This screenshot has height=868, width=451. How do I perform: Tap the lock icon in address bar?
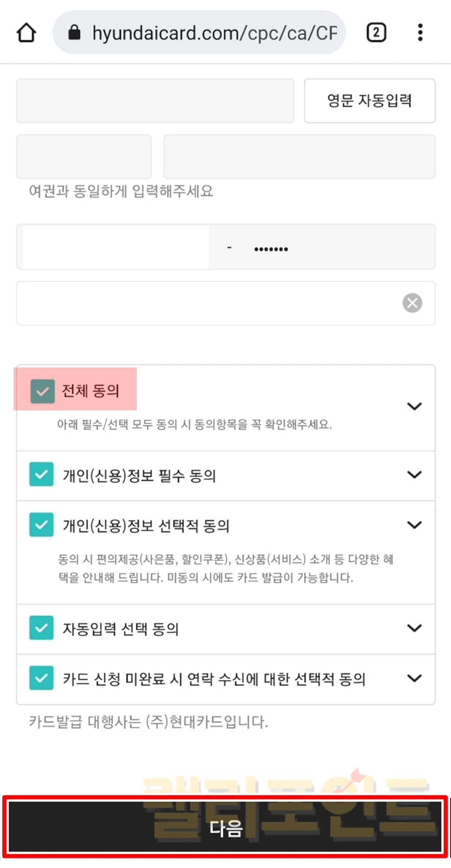74,33
